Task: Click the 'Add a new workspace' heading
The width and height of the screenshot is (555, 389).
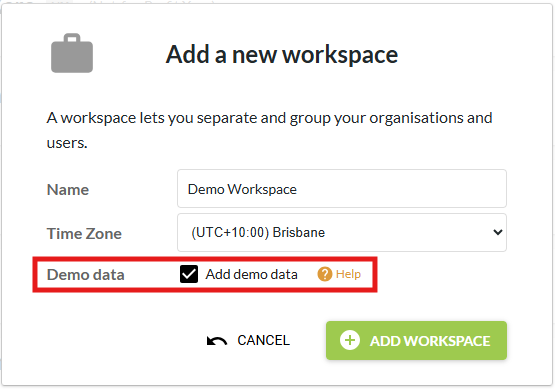Action: (282, 55)
